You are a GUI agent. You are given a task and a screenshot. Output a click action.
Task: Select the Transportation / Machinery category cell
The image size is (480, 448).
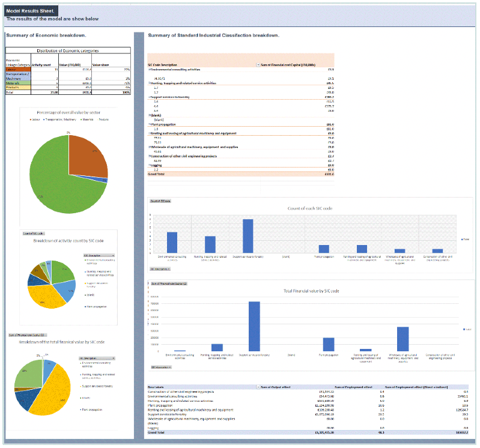click(18, 76)
